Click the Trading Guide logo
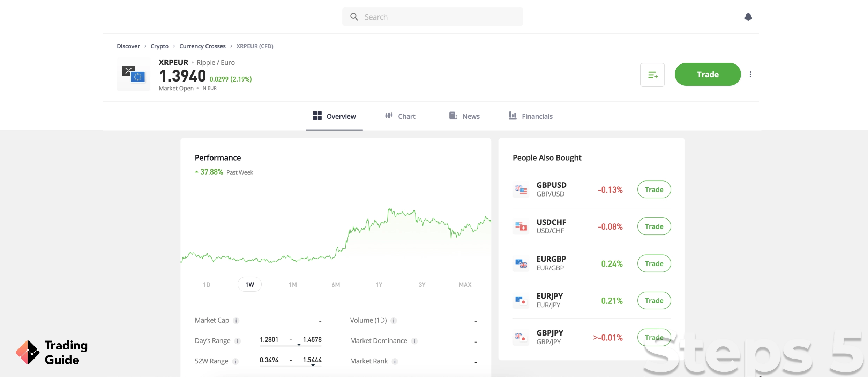The image size is (868, 377). pyautogui.click(x=52, y=352)
